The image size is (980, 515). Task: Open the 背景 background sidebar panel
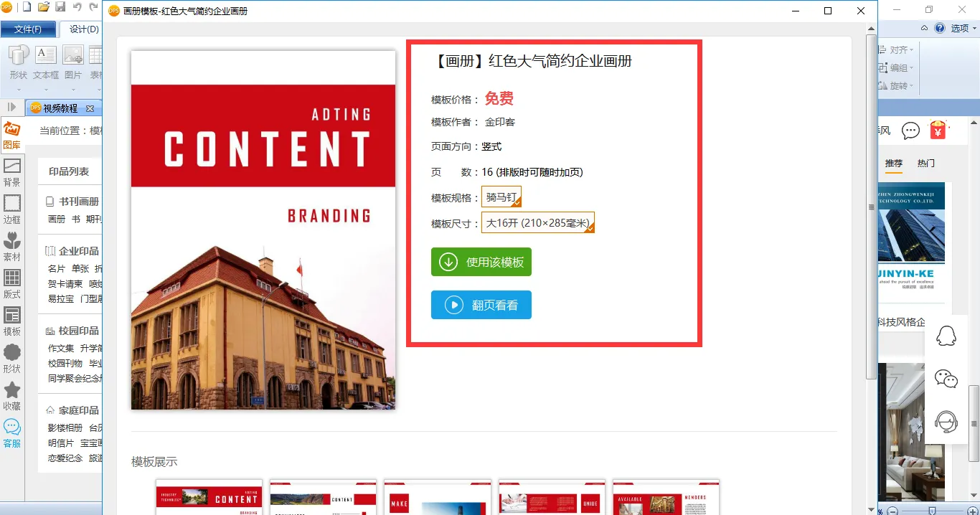(11, 174)
